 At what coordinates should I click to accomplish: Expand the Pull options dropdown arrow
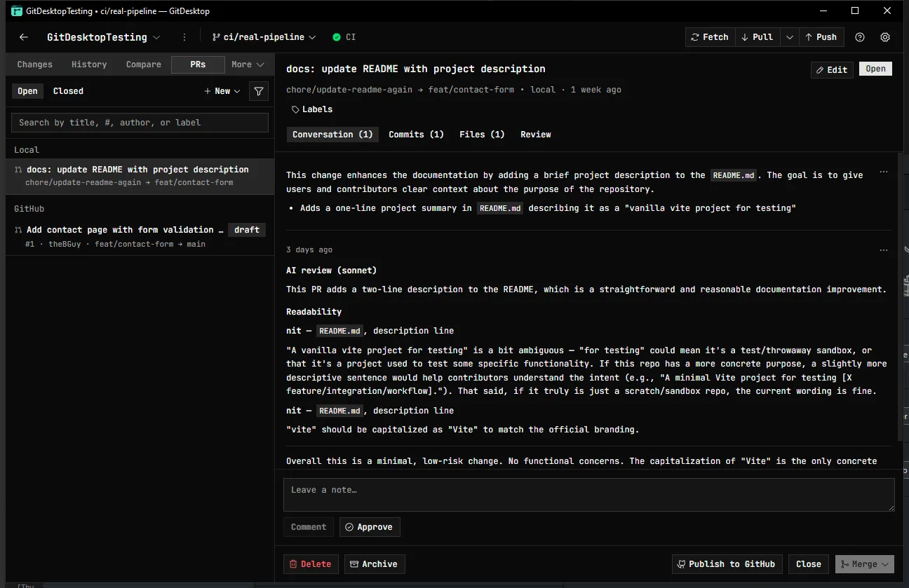click(790, 37)
